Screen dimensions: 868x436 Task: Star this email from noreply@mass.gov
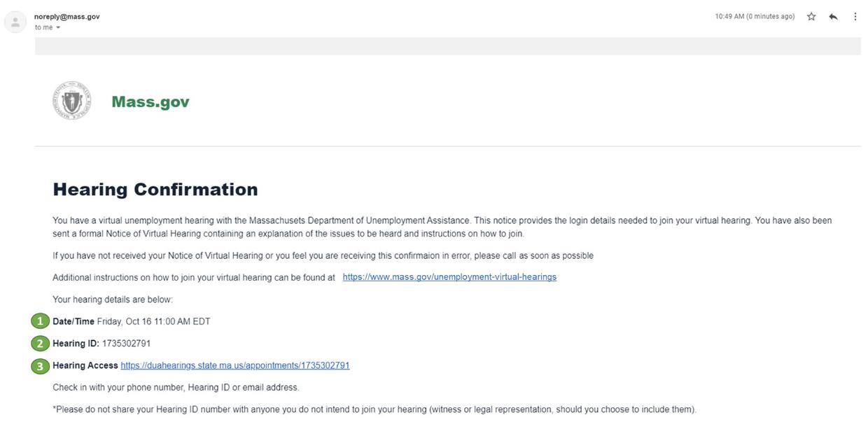tap(811, 17)
